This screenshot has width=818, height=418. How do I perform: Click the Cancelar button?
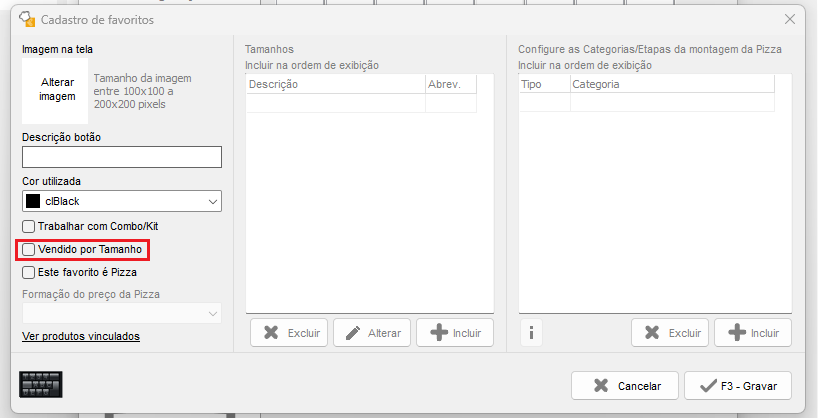tap(625, 385)
